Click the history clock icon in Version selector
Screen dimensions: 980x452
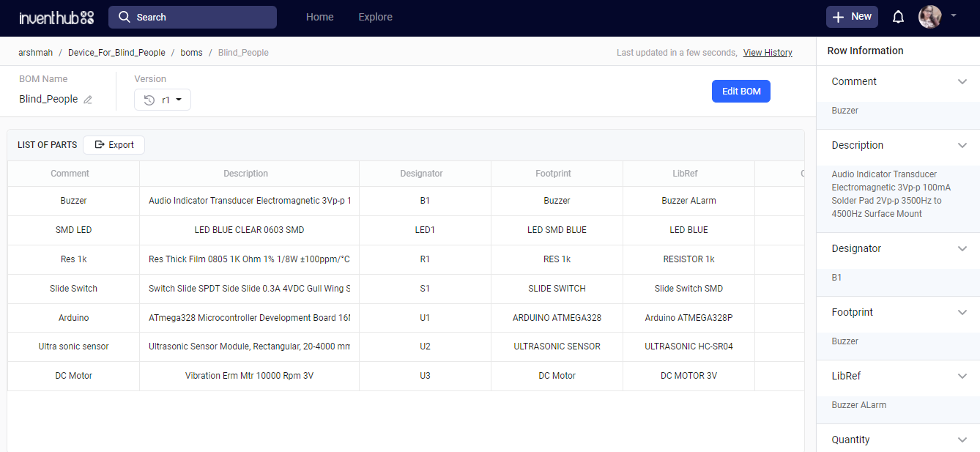pyautogui.click(x=149, y=100)
